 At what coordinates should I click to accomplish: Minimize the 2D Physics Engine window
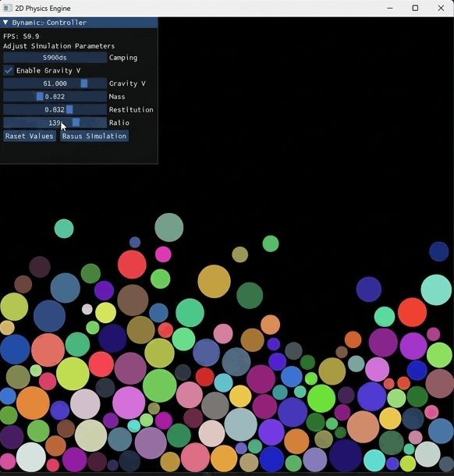coord(390,9)
